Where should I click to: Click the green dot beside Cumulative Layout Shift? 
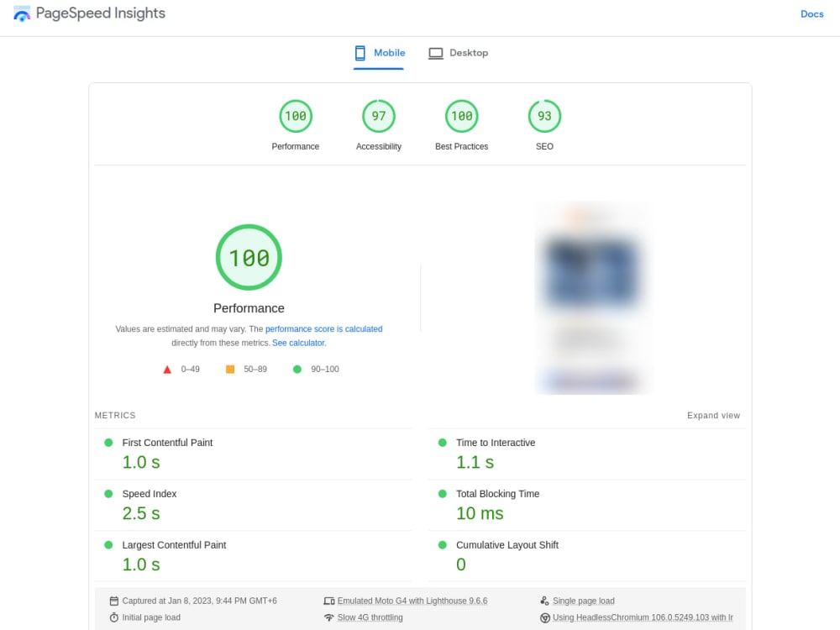(x=443, y=544)
